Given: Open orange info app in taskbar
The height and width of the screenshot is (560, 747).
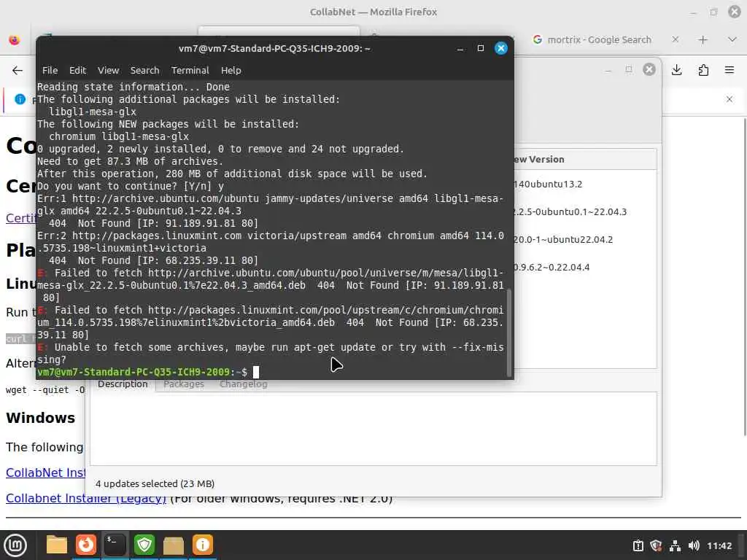Looking at the screenshot, I should 203,545.
